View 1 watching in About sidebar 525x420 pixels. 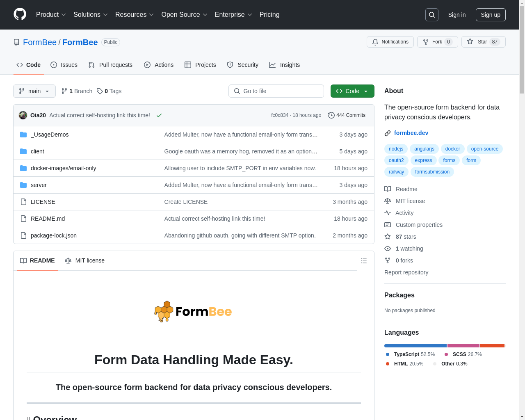click(x=404, y=249)
